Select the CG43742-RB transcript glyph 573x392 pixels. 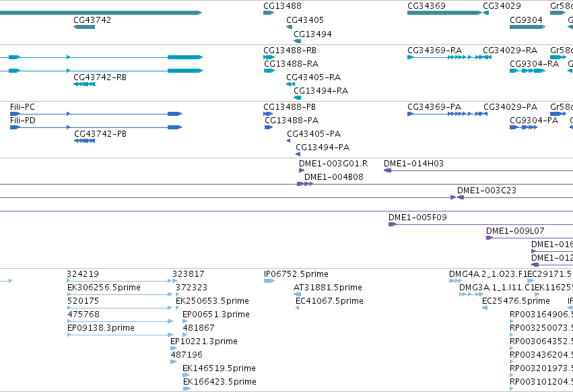click(84, 84)
